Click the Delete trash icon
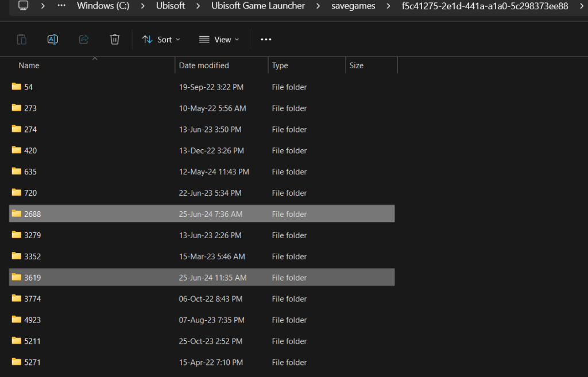The width and height of the screenshot is (588, 377). point(114,39)
